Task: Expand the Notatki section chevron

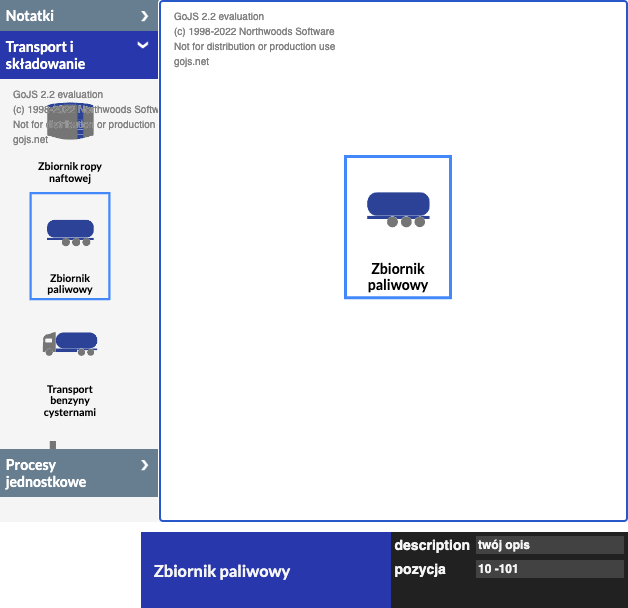Action: [145, 16]
